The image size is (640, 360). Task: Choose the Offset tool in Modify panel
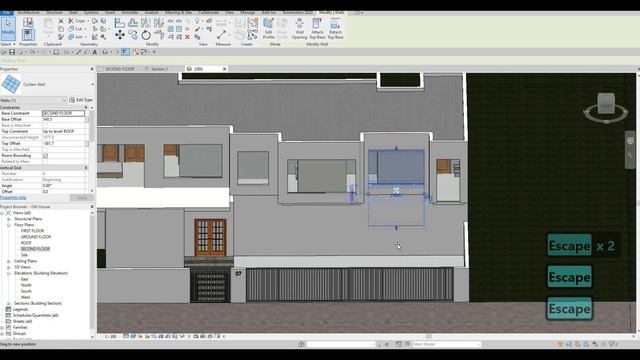coord(133,22)
